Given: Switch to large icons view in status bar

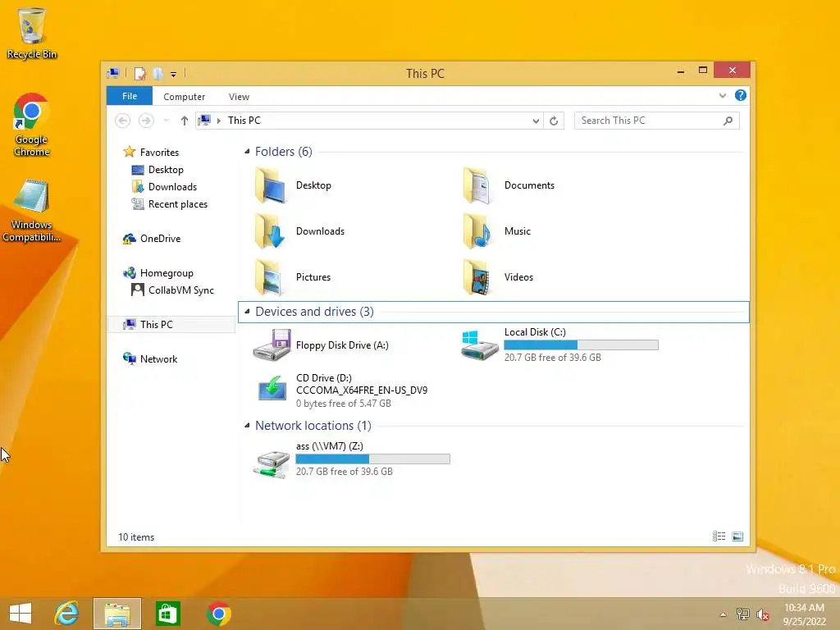Looking at the screenshot, I should (737, 536).
